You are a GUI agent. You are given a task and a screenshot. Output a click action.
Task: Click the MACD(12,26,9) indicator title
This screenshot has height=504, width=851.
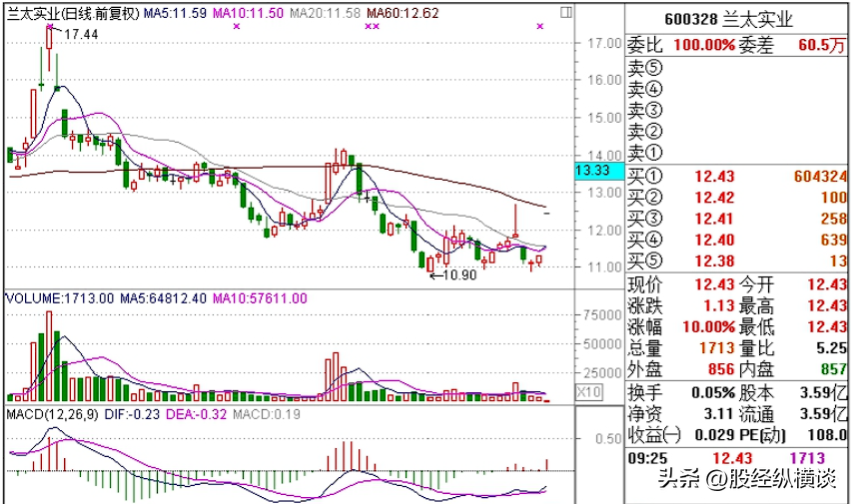click(53, 414)
